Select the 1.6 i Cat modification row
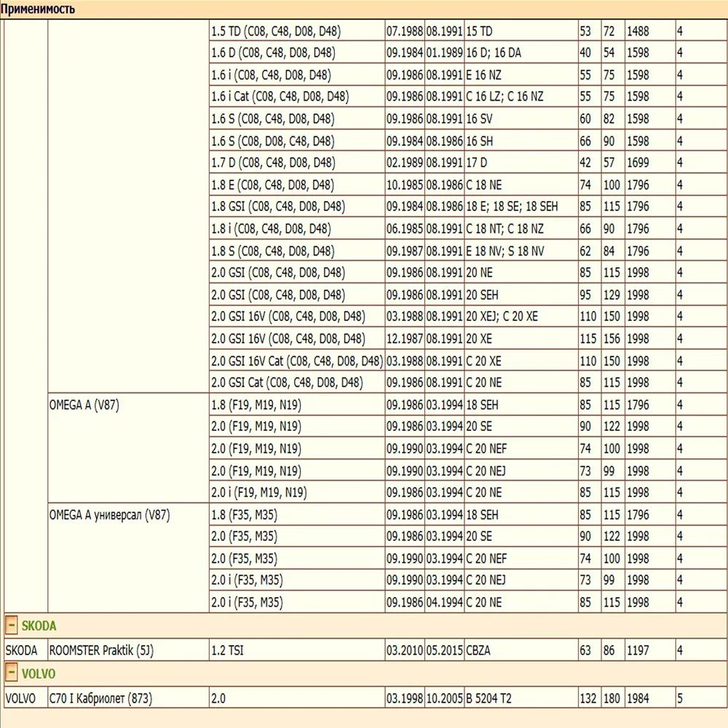728x728 pixels. click(x=280, y=97)
